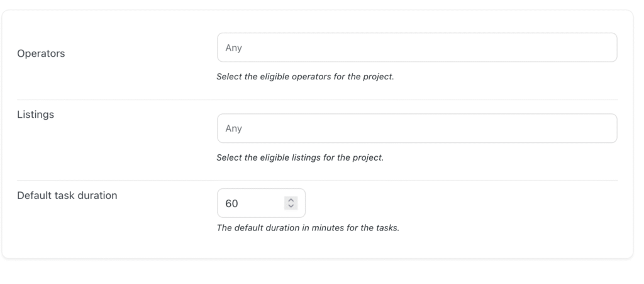This screenshot has width=644, height=284.
Task: Click the eligible operators helper text
Action: pyautogui.click(x=305, y=77)
